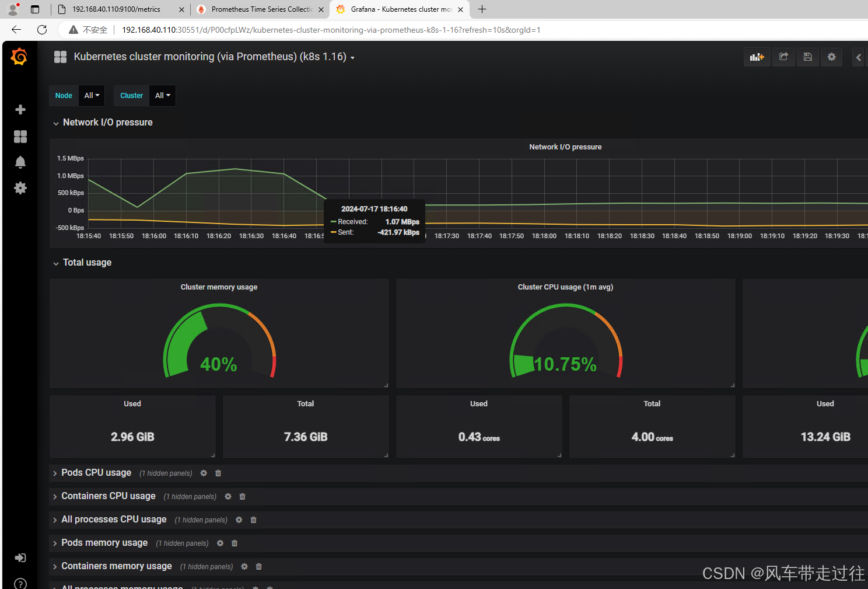The image size is (868, 589).
Task: Click the Add panel toolbar icon
Action: pyautogui.click(x=757, y=57)
